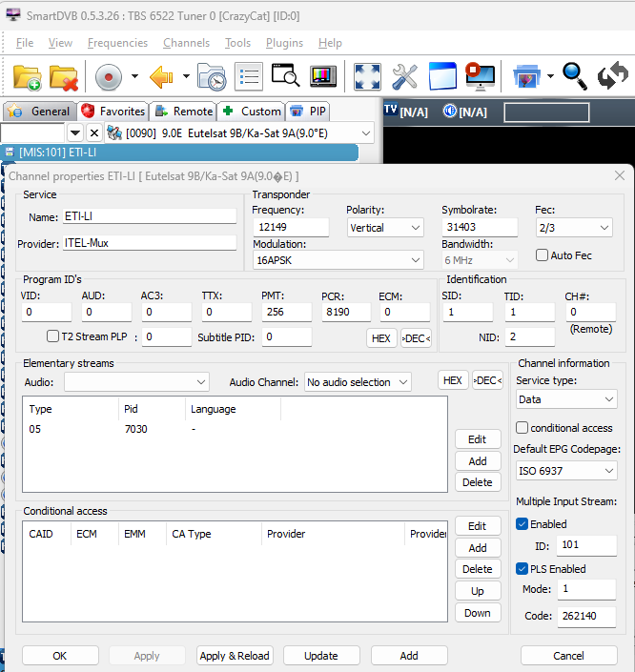Uncheck Multiple Input Stream Enabled checkbox
The height and width of the screenshot is (672, 635).
522,524
